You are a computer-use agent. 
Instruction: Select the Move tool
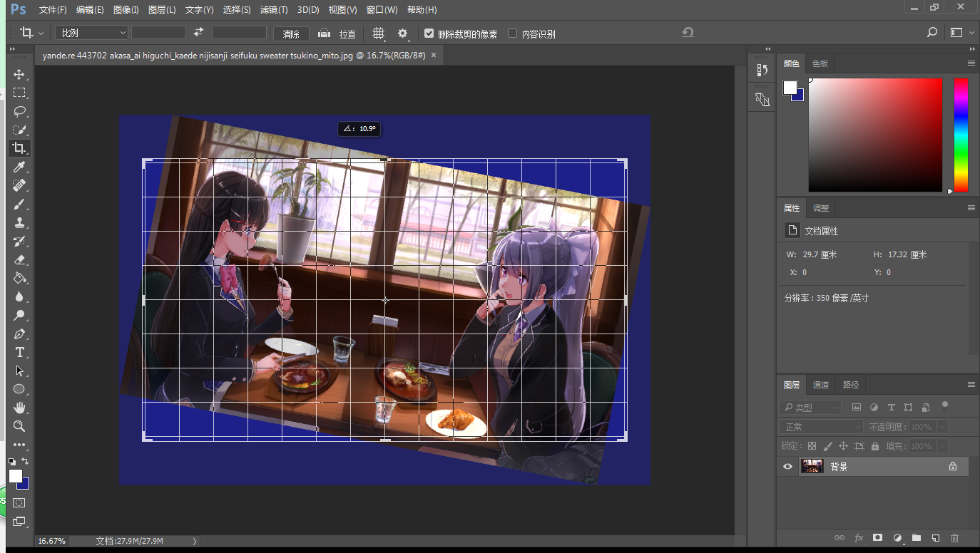point(19,74)
